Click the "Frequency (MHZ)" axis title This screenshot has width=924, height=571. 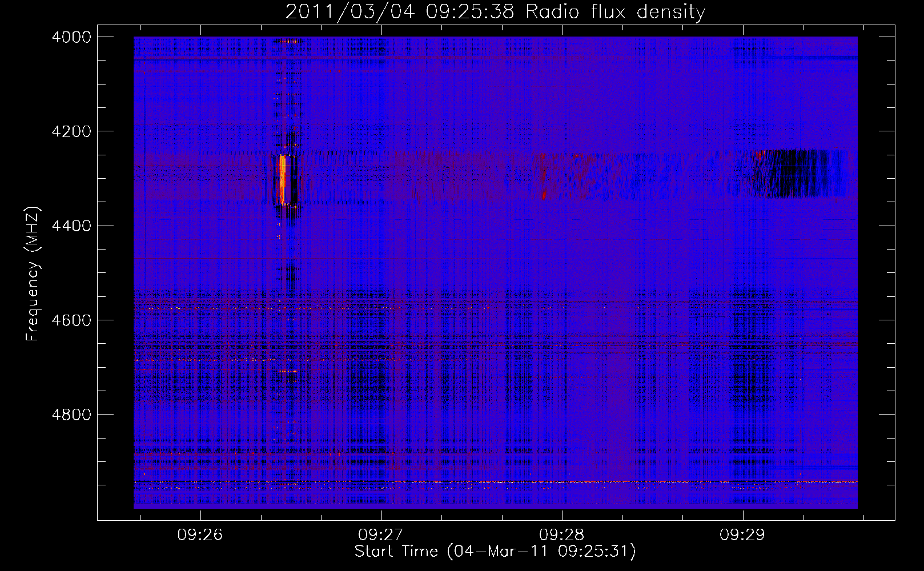(33, 274)
